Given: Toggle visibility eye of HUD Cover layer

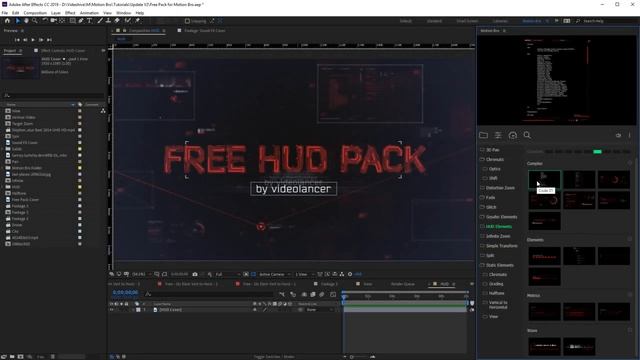Looking at the screenshot, I should pyautogui.click(x=111, y=310).
